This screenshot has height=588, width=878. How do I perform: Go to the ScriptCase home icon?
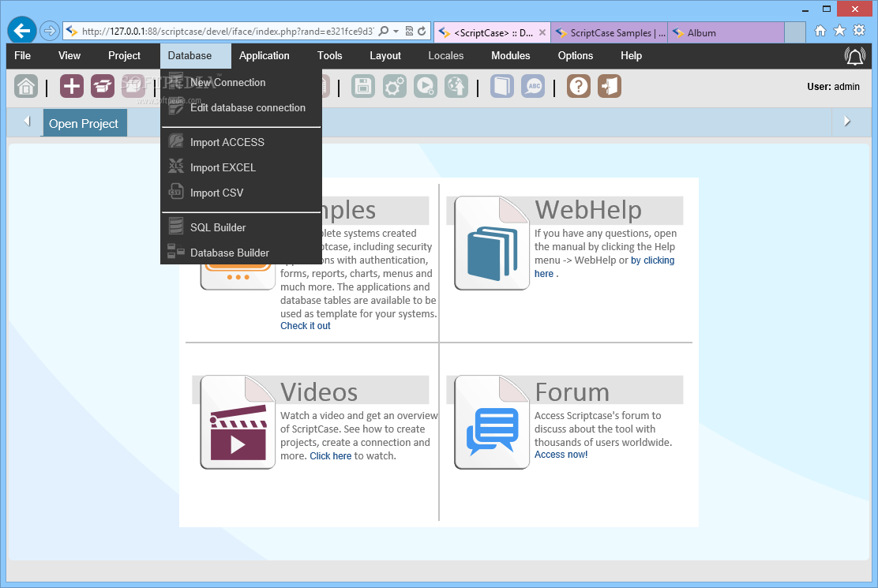point(26,86)
